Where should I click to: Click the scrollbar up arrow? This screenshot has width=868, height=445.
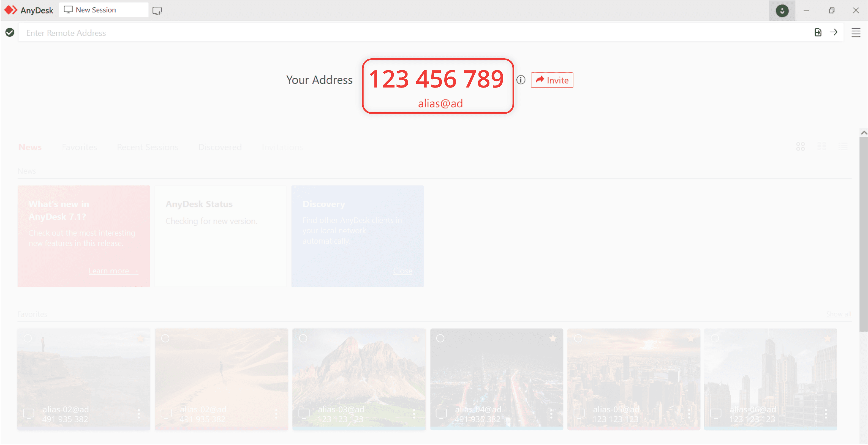click(x=864, y=133)
